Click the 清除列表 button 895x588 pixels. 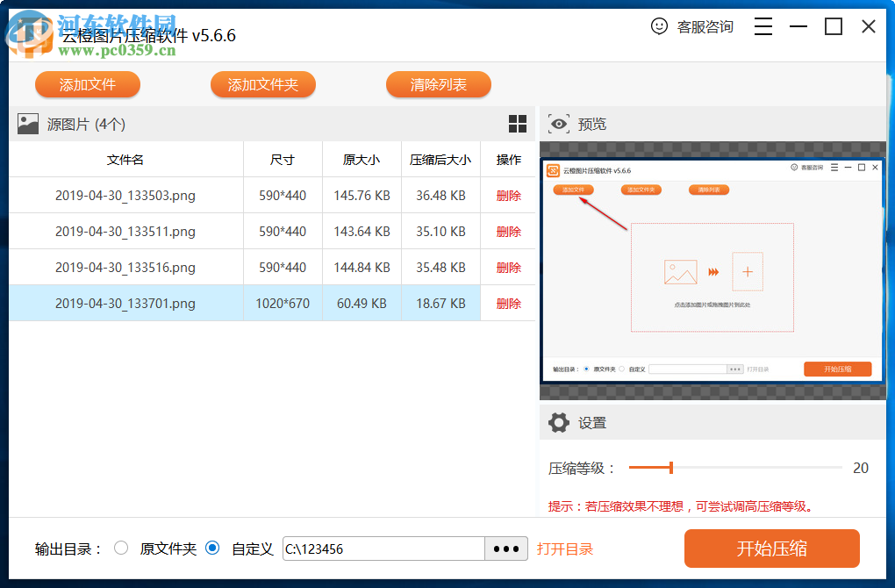click(438, 84)
